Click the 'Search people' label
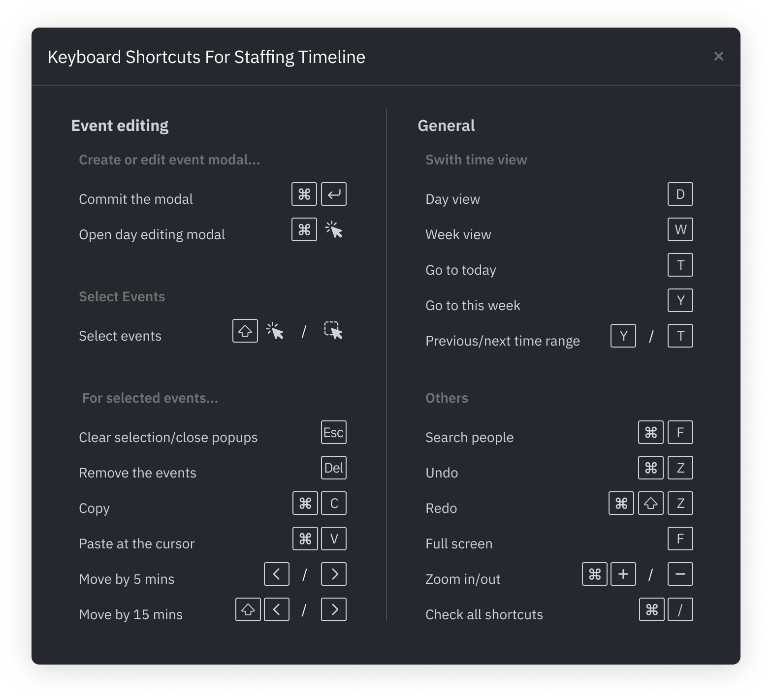The height and width of the screenshot is (700, 772). 469,437
